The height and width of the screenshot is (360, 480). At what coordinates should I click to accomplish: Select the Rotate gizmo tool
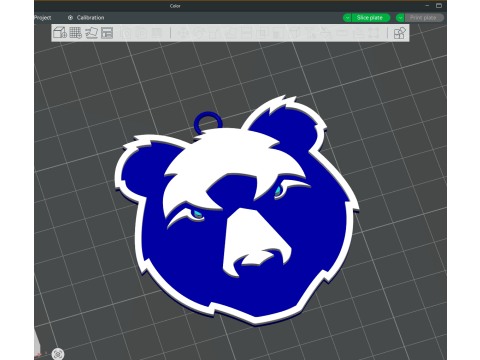(x=199, y=33)
